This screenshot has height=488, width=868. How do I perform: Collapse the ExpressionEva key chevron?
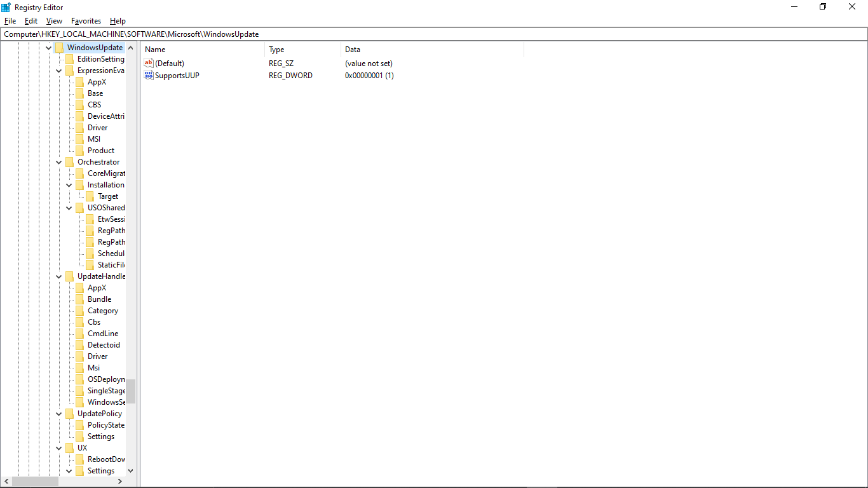pos(59,71)
